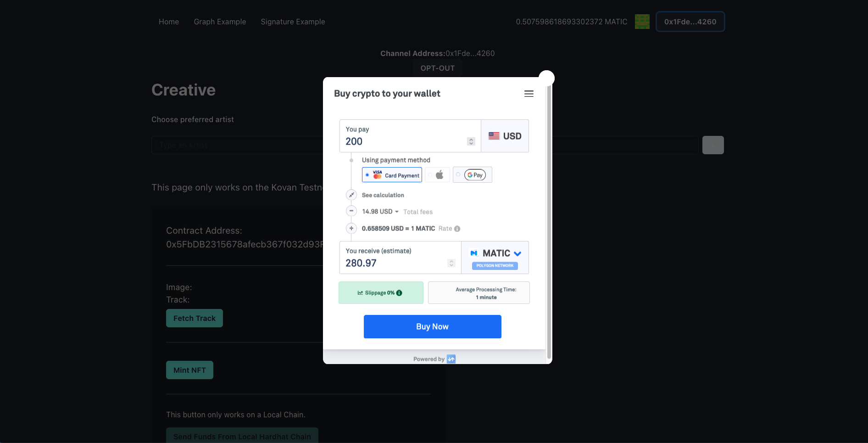Screen dimensions: 868x443
Task: Select USD currency selector
Action: click(505, 136)
